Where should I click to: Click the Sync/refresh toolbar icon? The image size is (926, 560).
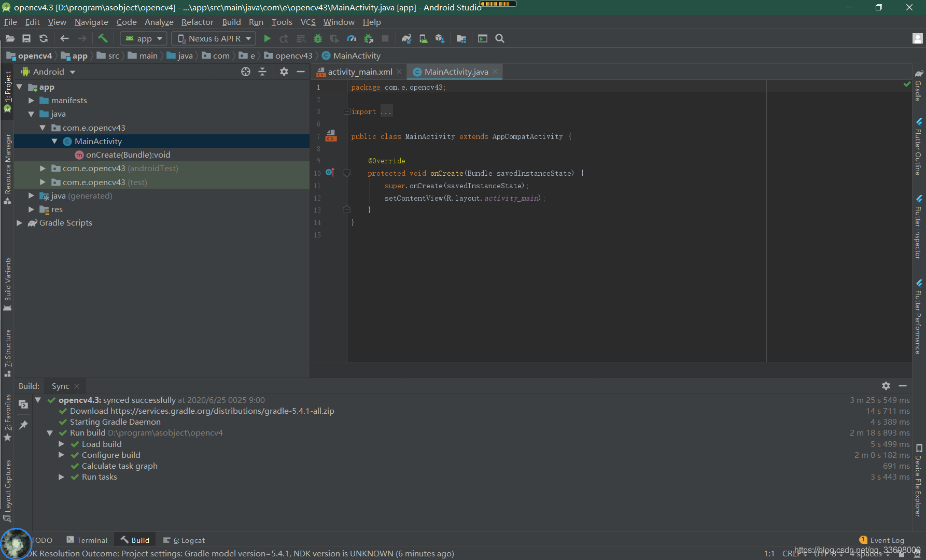point(44,38)
